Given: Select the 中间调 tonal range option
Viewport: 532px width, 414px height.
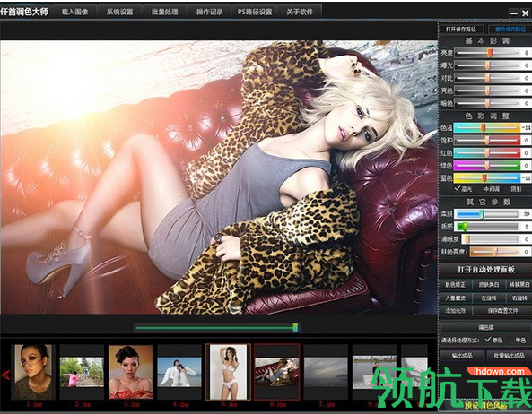Looking at the screenshot, I should coord(492,189).
